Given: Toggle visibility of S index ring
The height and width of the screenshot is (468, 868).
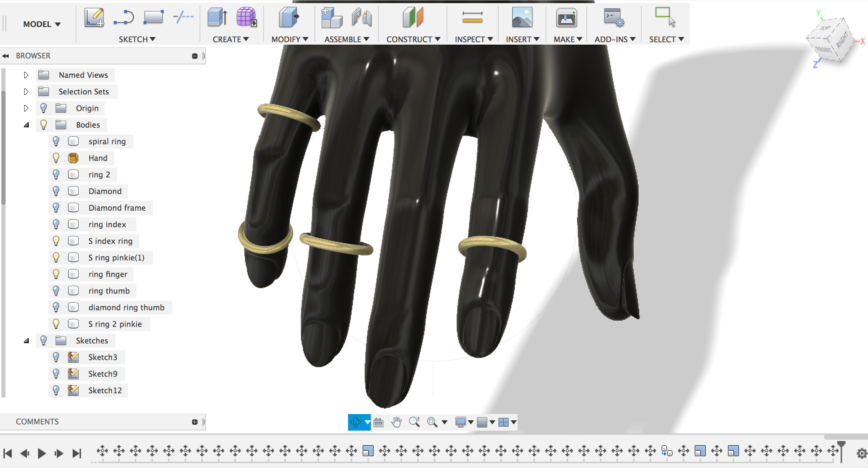Looking at the screenshot, I should coord(56,241).
